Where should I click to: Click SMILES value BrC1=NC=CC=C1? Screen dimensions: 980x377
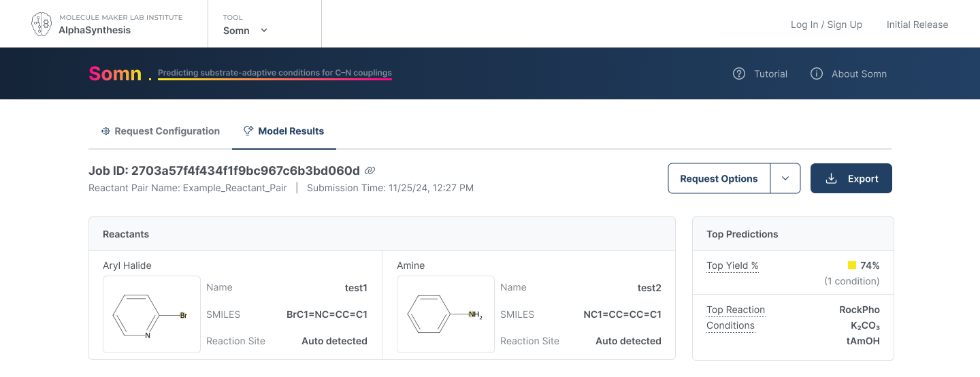tap(327, 314)
